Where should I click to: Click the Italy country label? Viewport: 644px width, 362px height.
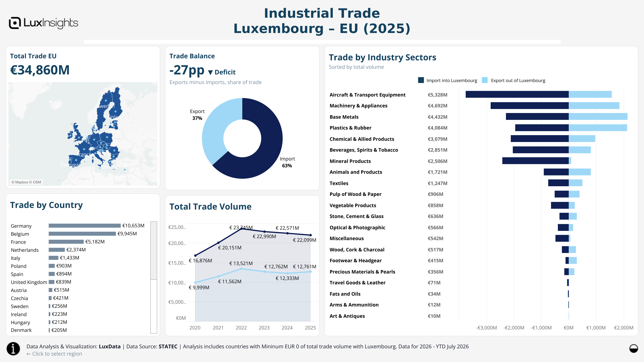pos(15,258)
